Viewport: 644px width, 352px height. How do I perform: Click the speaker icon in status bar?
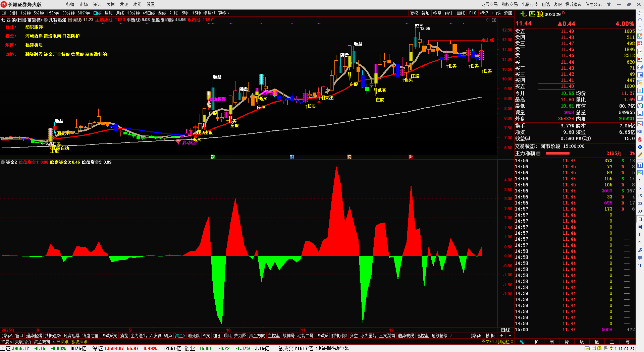coord(606,349)
